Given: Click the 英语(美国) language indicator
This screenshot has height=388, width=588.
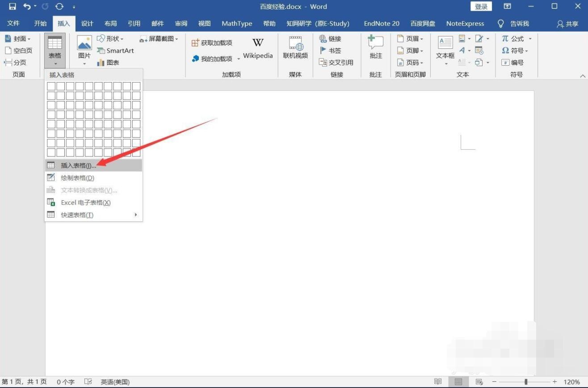Looking at the screenshot, I should [115, 382].
